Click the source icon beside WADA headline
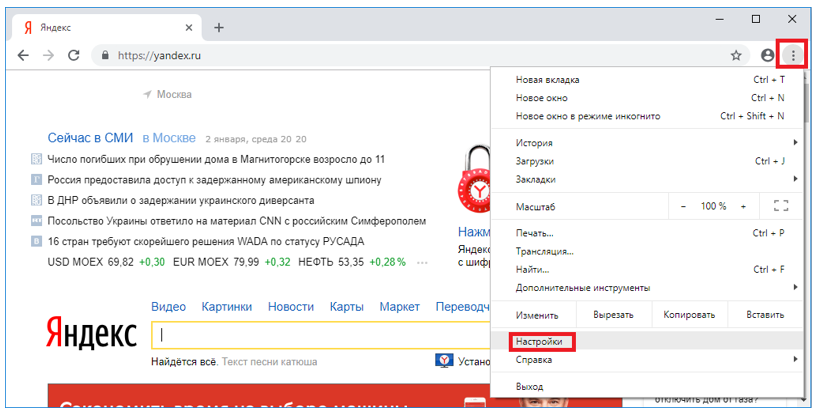This screenshot has height=412, width=817. tap(36, 241)
